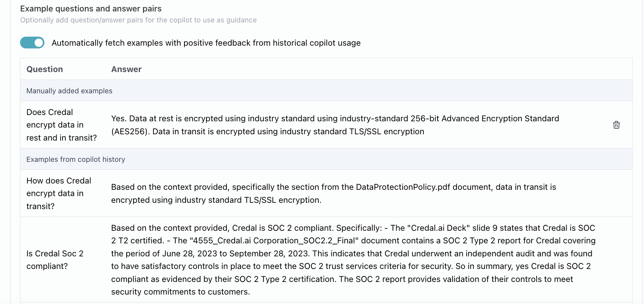Open the 'Is Credal Soc 2 compliant?' example
644x304 pixels.
coord(55,260)
